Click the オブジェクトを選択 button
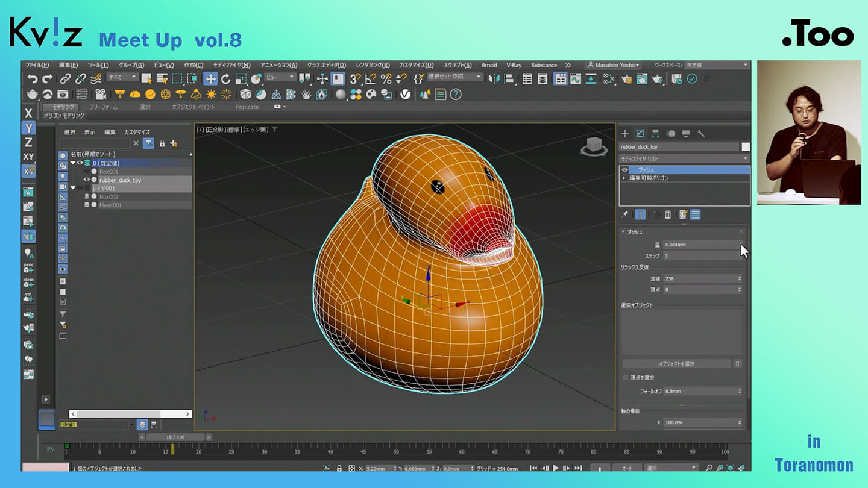868x488 pixels. coord(676,364)
